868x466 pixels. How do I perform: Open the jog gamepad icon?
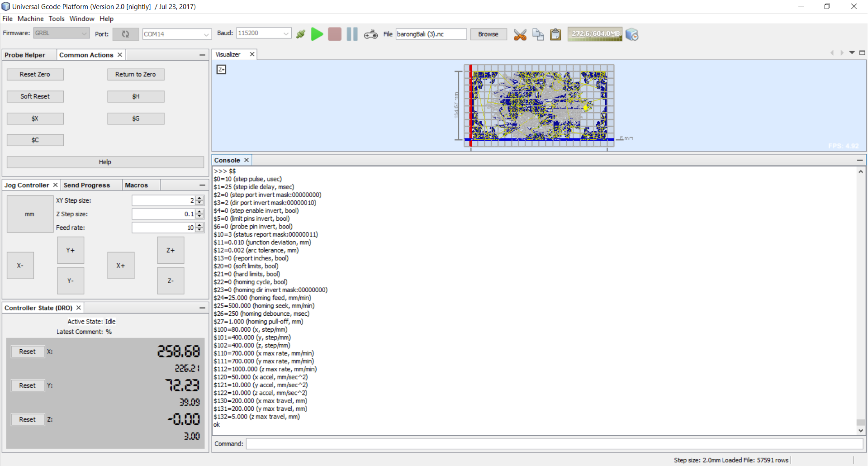point(371,34)
